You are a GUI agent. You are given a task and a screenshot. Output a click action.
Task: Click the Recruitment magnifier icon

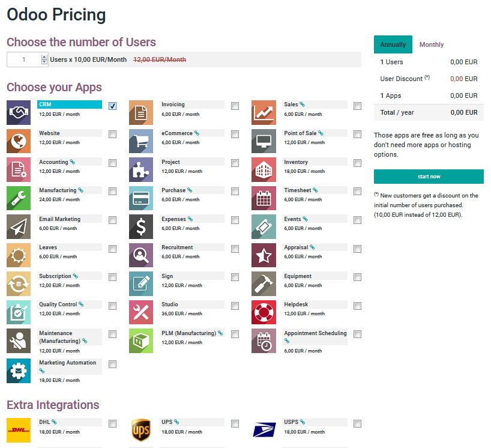141,255
